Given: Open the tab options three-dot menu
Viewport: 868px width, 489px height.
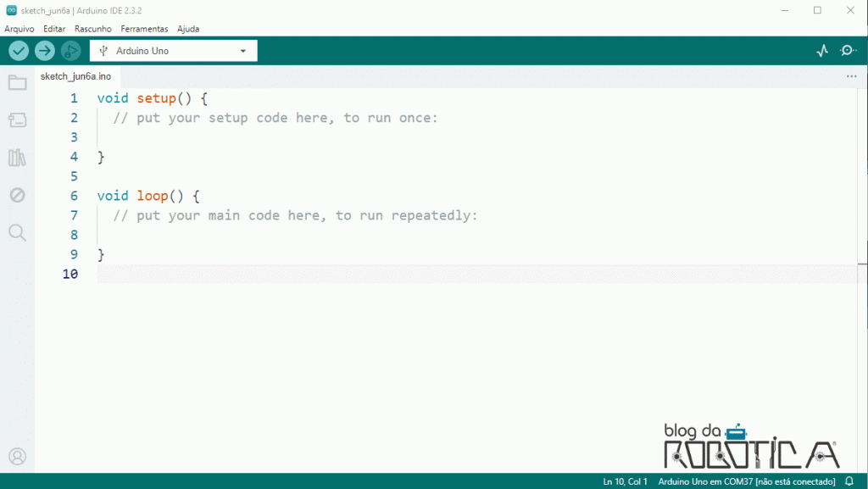Looking at the screenshot, I should 851,76.
